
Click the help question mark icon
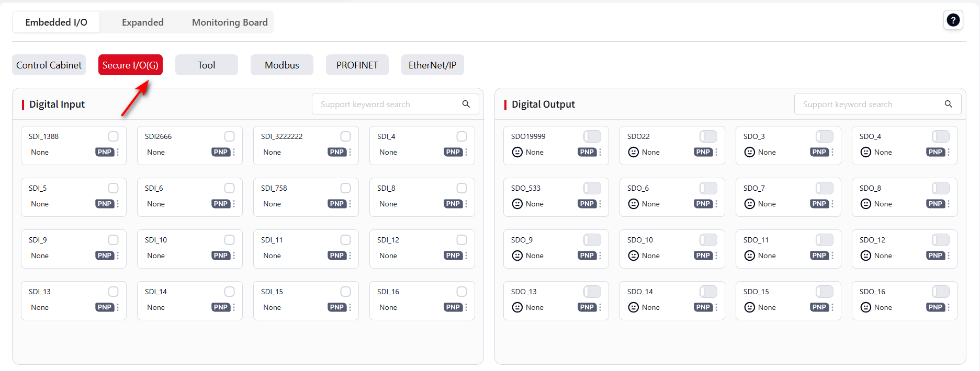click(x=953, y=20)
